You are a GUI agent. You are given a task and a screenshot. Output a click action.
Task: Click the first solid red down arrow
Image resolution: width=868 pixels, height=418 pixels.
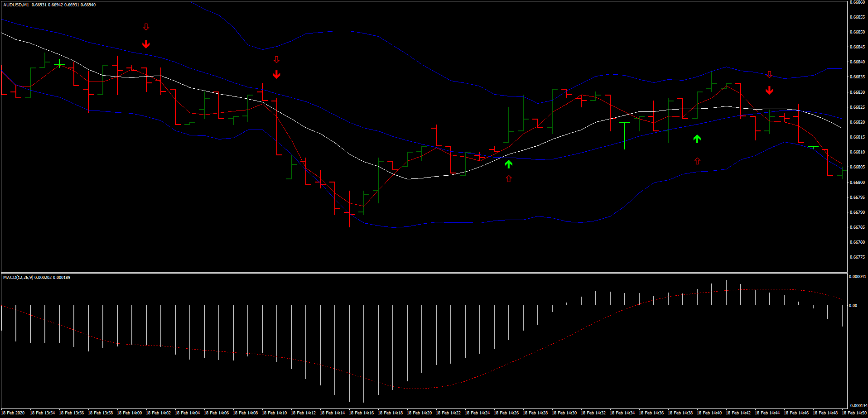click(x=146, y=44)
